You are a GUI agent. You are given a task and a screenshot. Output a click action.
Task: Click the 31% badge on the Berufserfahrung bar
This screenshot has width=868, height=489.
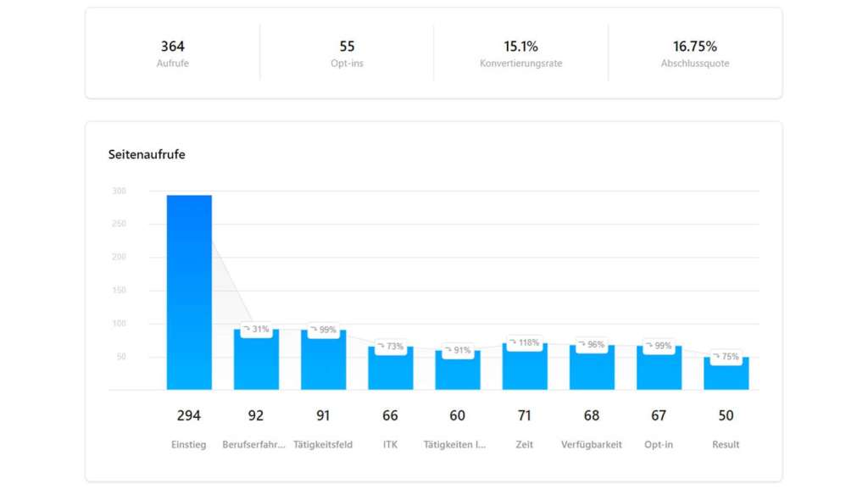[257, 328]
